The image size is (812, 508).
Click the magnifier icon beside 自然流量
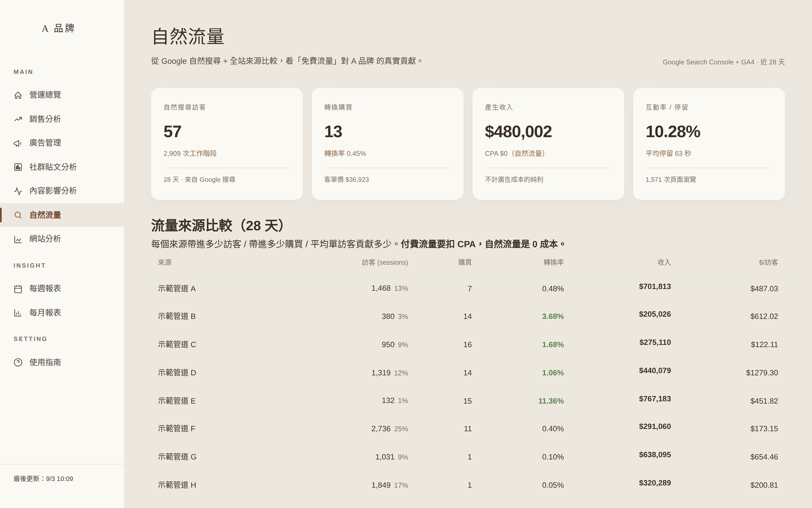coord(18,215)
